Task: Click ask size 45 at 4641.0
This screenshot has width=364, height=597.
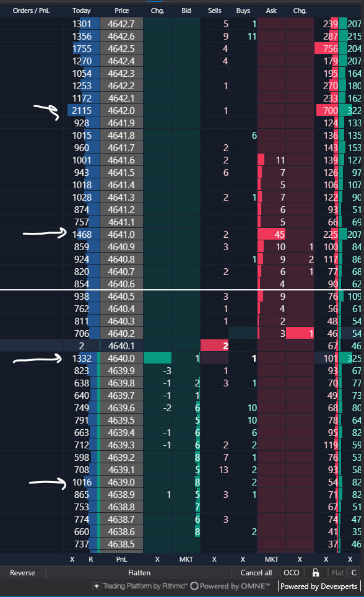Action: pyautogui.click(x=272, y=235)
